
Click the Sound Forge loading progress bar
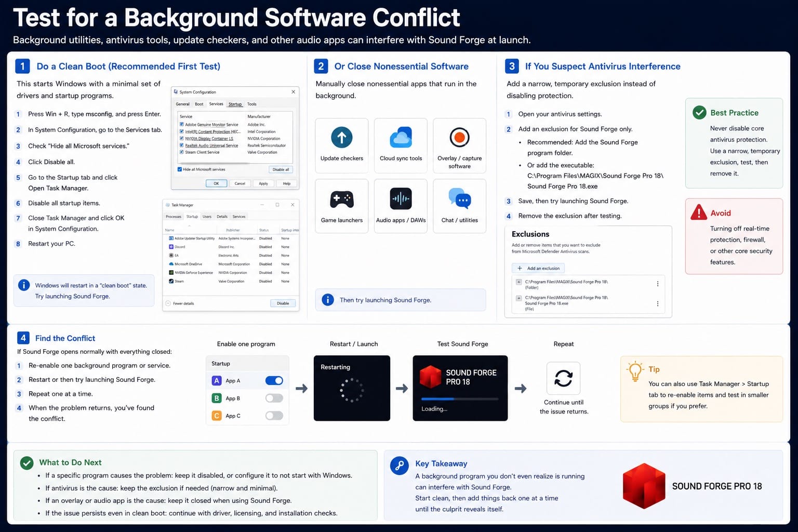(x=460, y=399)
